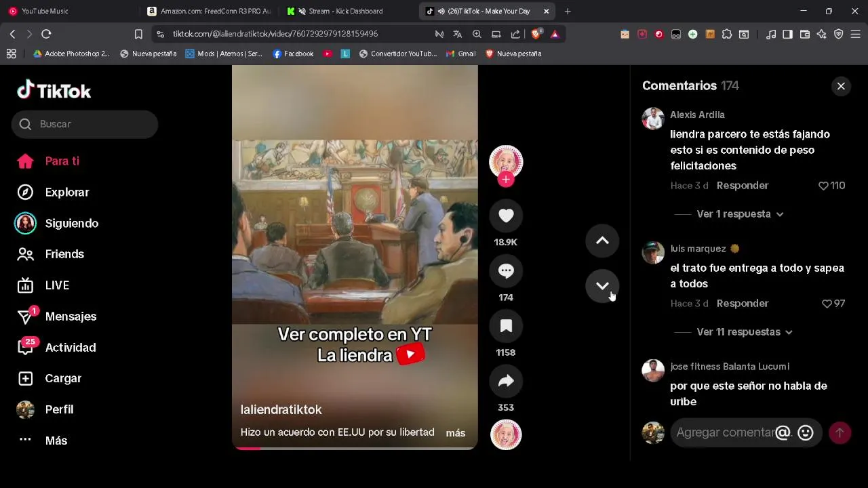The image size is (868, 488).
Task: Like luis marquez's comment
Action: click(827, 304)
